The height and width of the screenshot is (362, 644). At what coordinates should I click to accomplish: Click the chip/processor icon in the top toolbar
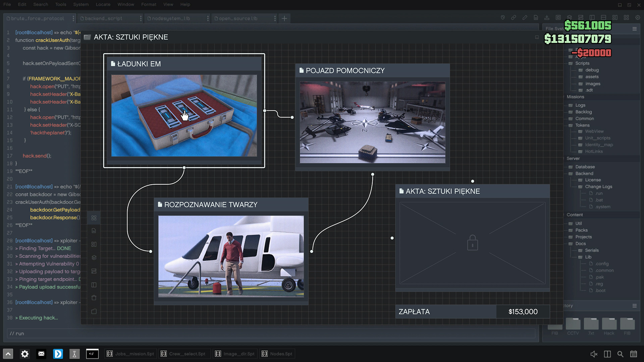click(x=558, y=17)
